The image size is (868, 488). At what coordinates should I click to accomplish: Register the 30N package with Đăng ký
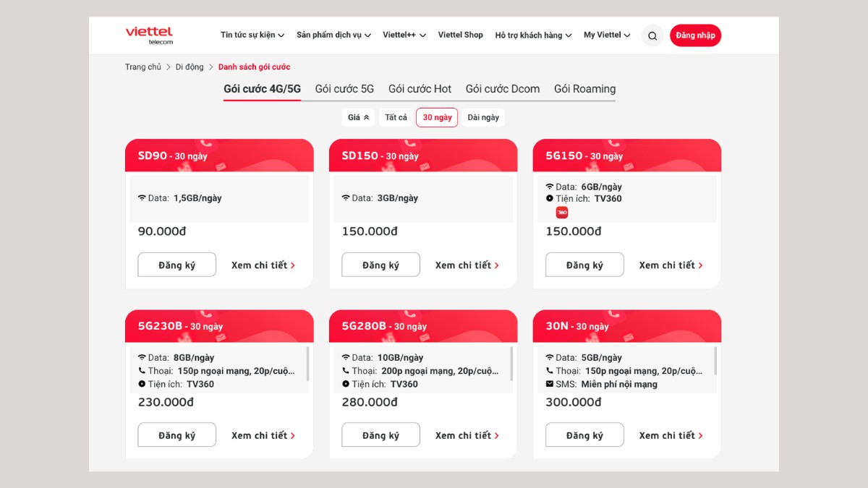click(x=584, y=435)
